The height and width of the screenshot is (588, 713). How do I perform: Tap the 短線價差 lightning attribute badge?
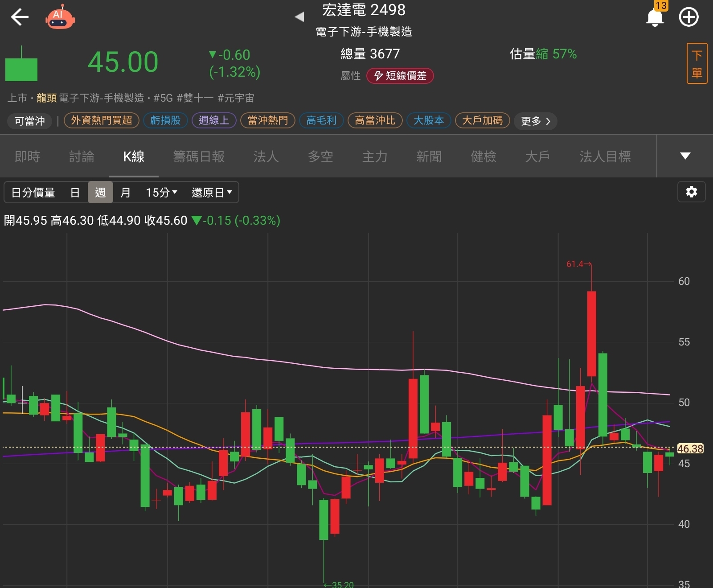tap(400, 76)
